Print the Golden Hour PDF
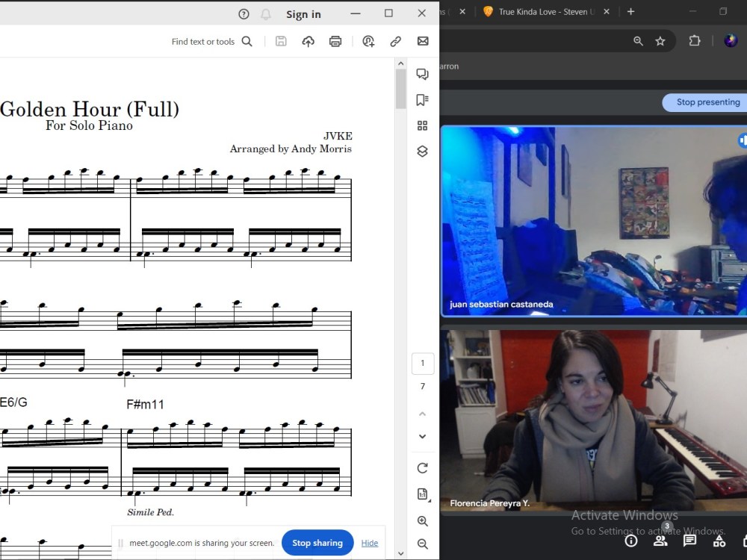This screenshot has width=747, height=560. pyautogui.click(x=335, y=41)
